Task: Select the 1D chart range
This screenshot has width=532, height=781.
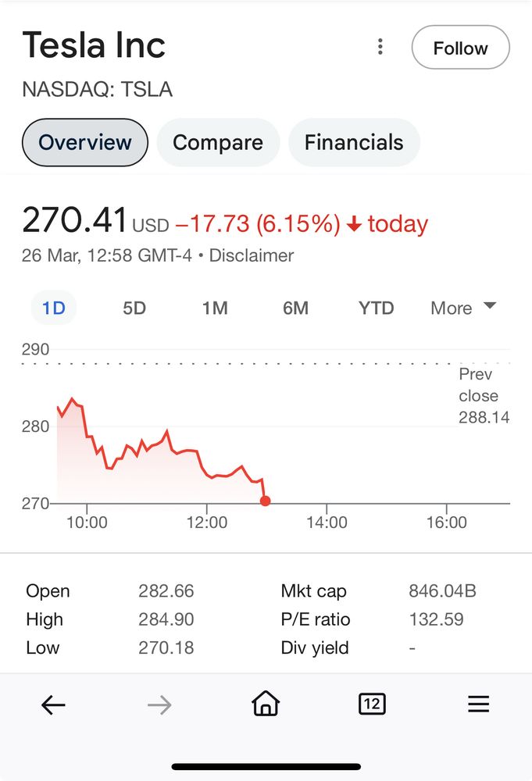Action: [54, 308]
